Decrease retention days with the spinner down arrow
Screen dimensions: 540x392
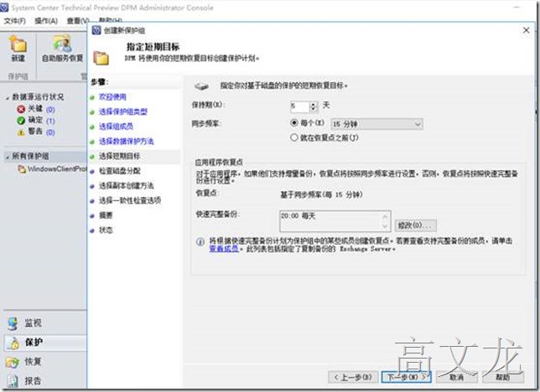point(314,109)
